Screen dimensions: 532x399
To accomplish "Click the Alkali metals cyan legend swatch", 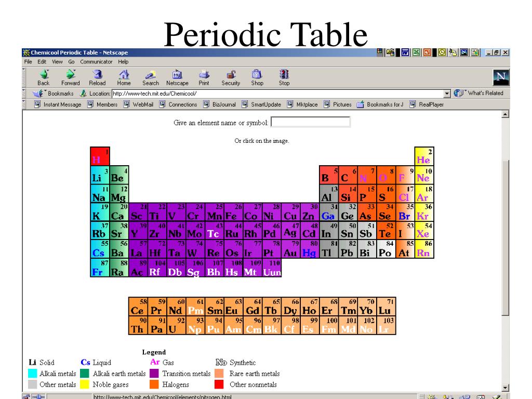I will pos(33,374).
